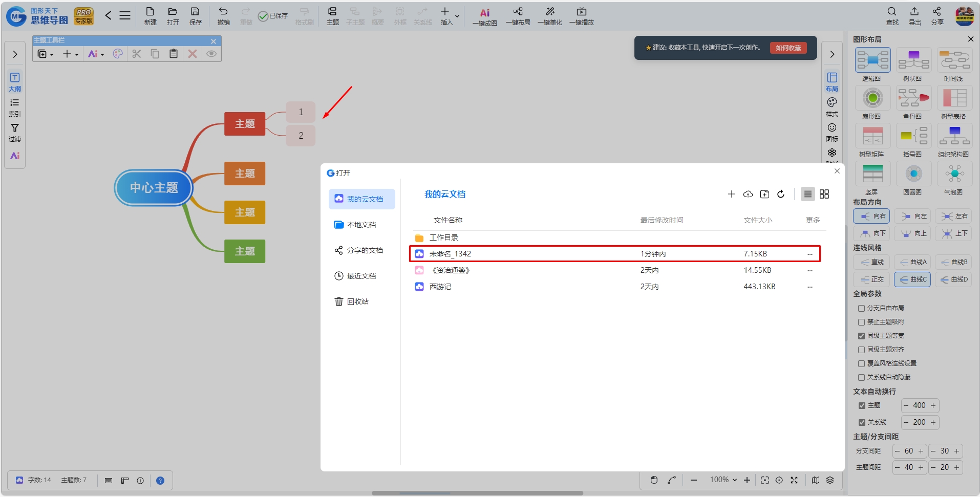This screenshot has height=497, width=980.
Task: Select the 鱼骨图 fishbone layout
Action: click(913, 103)
